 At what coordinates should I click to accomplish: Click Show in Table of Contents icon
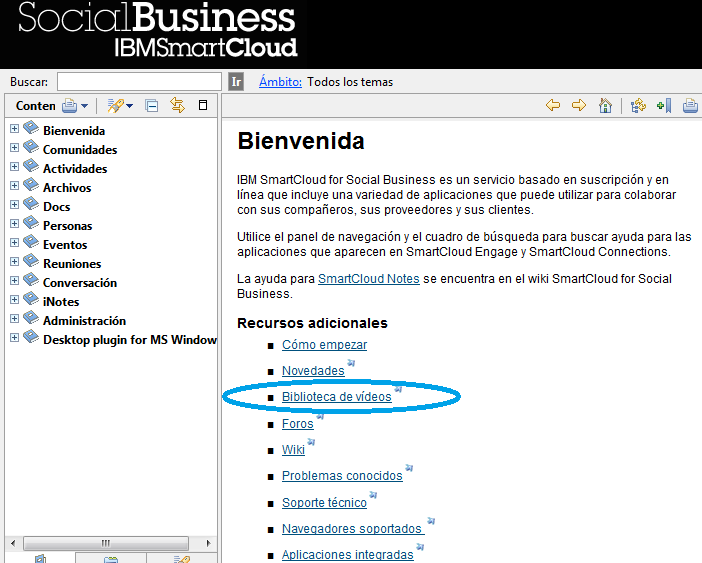[x=638, y=106]
